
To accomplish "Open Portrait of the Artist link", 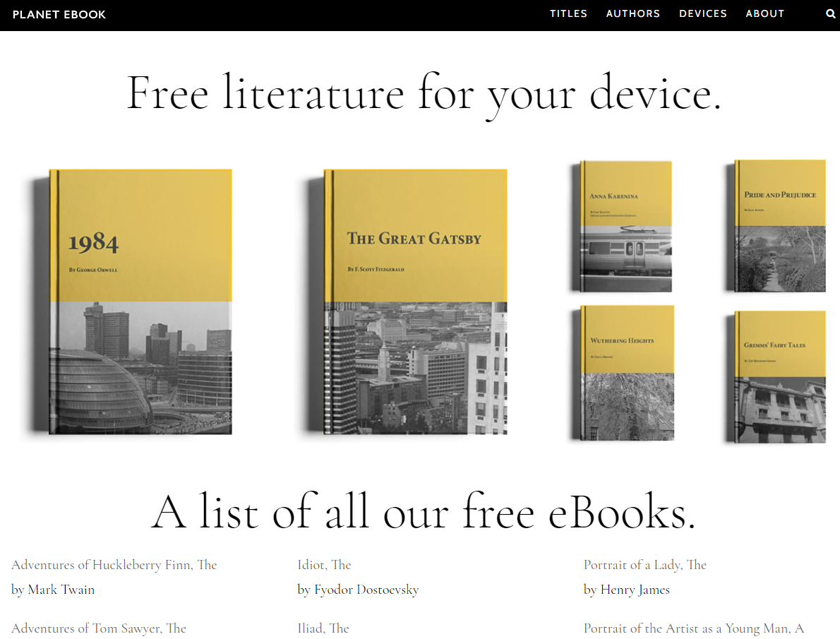I will 694,628.
